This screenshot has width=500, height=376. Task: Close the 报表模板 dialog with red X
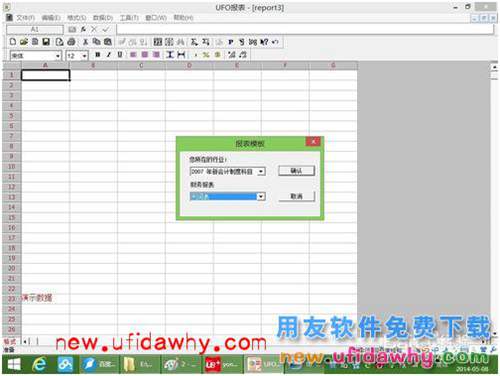(313, 142)
